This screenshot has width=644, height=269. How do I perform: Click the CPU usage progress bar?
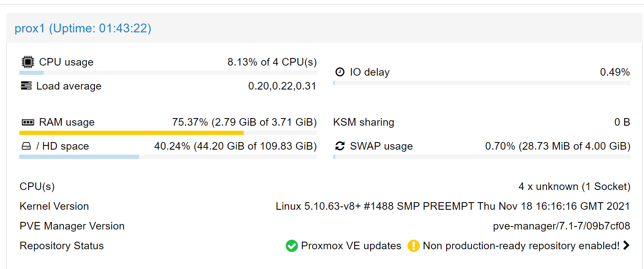click(x=168, y=73)
